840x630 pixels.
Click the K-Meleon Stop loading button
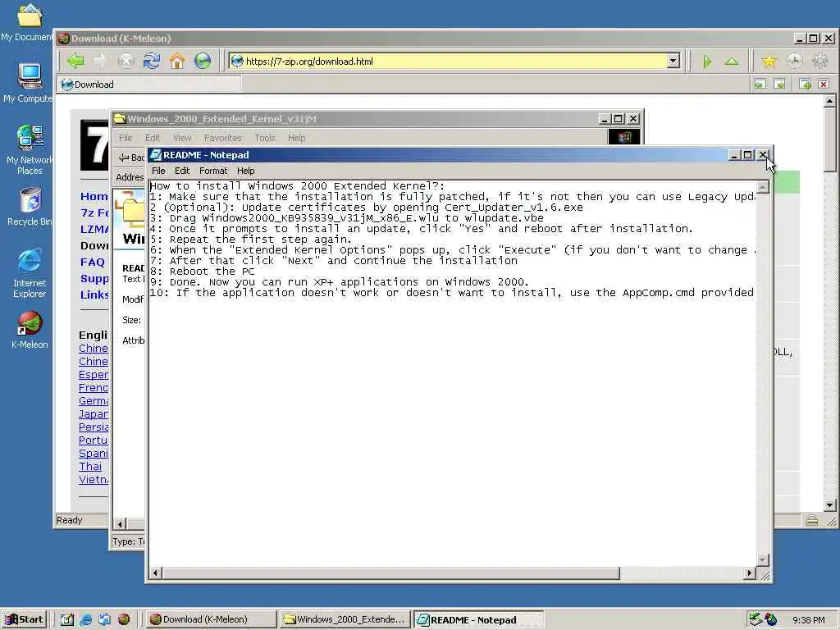pos(126,61)
